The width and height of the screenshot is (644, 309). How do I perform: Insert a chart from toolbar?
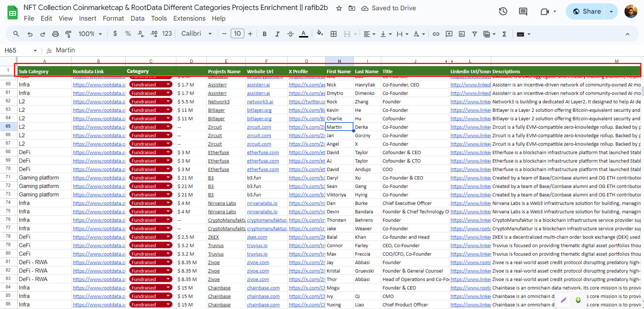(x=462, y=34)
